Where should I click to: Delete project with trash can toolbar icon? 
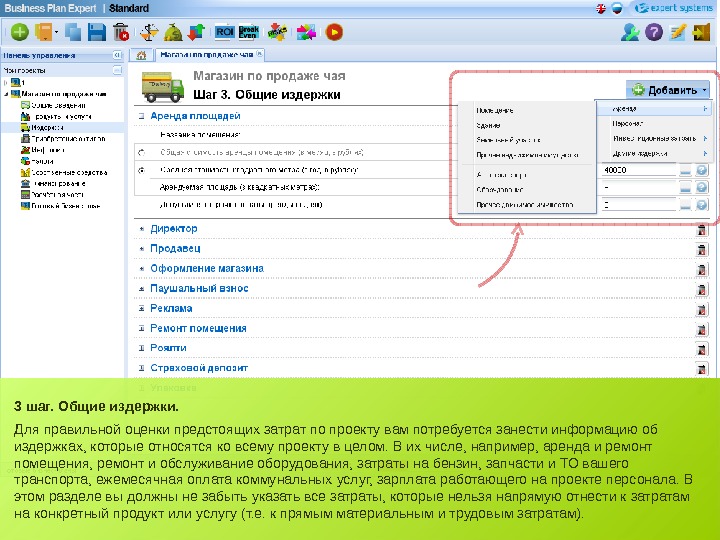point(121,32)
